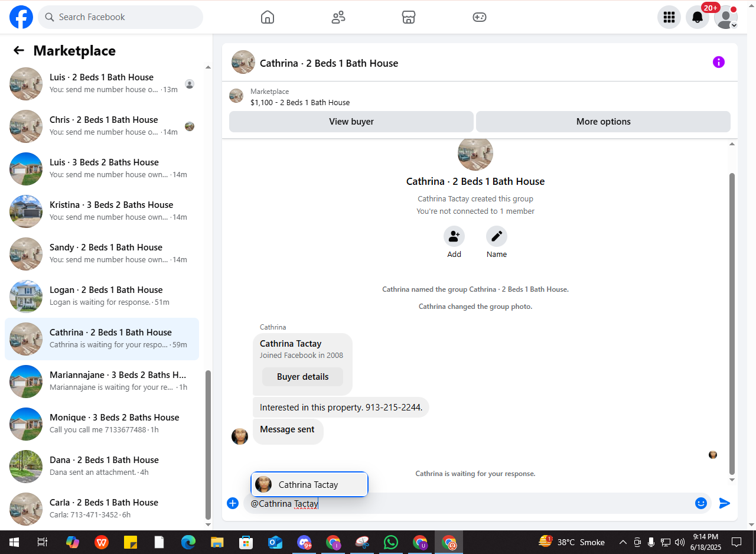Click the View buyer button

(x=351, y=122)
